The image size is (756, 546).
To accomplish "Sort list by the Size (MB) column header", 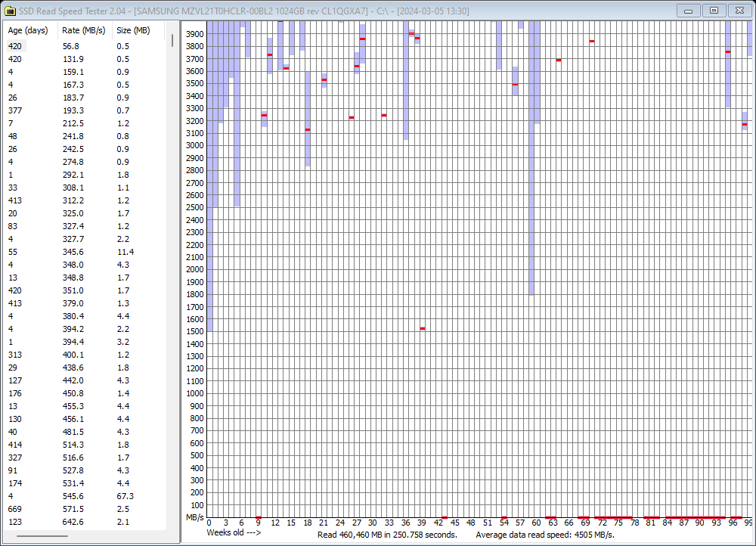I will (133, 30).
